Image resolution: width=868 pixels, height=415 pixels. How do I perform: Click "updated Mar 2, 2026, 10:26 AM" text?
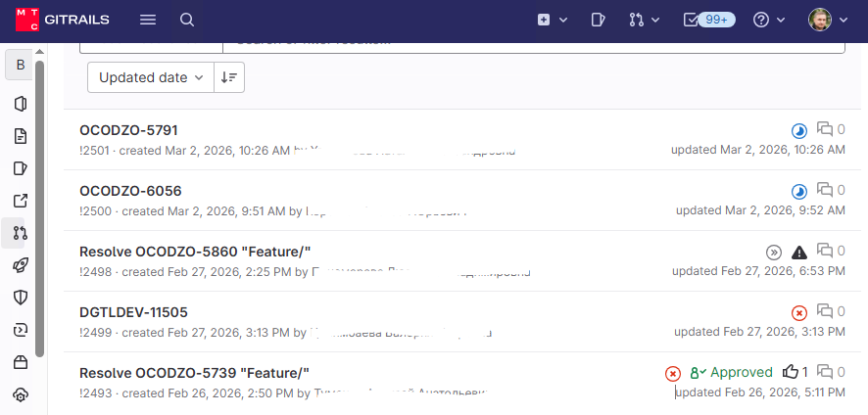point(758,150)
